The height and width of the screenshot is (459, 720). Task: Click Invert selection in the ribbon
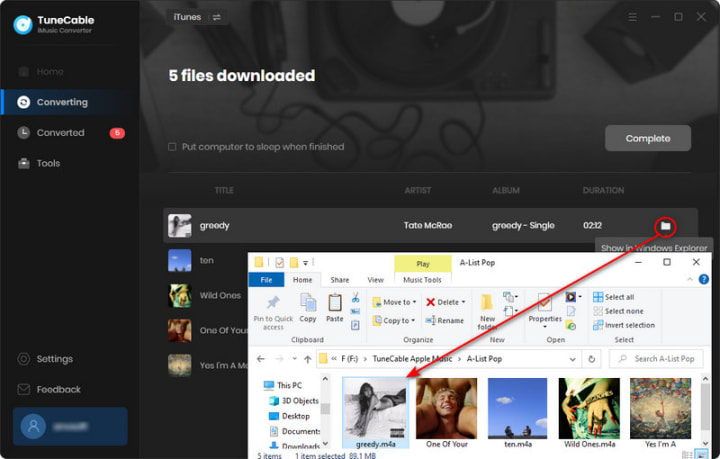tap(624, 325)
